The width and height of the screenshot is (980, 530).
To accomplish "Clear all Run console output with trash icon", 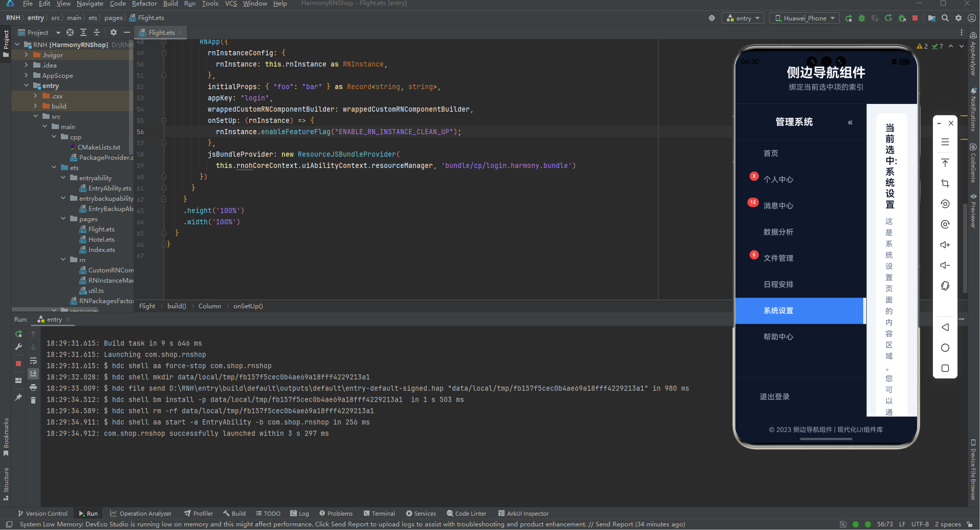I will [33, 400].
